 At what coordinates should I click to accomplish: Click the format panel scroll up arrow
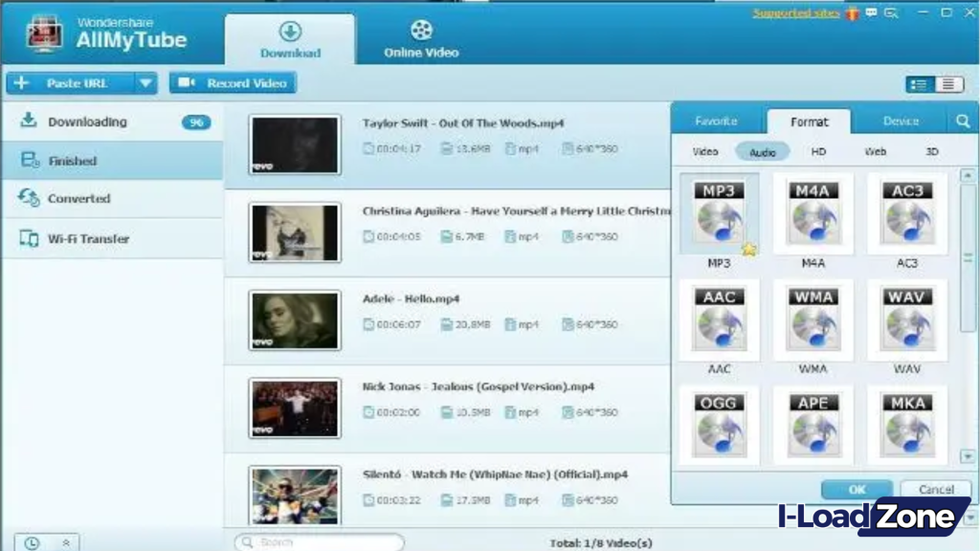click(968, 176)
